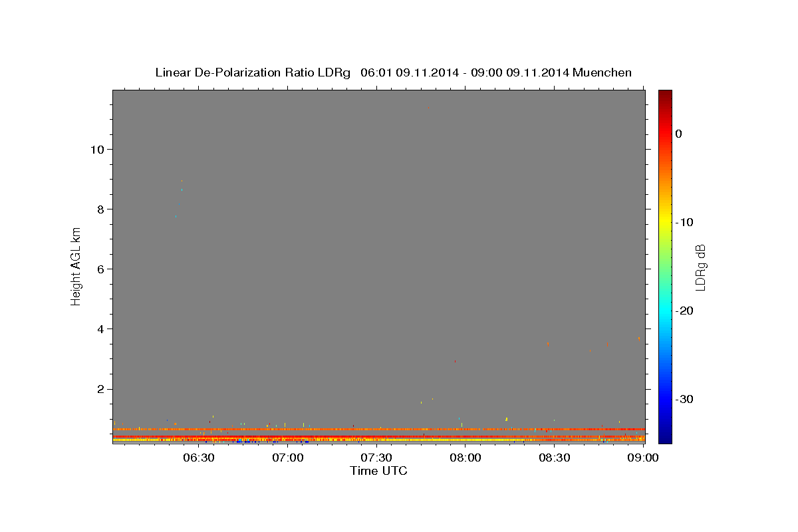The width and height of the screenshot is (798, 532).
Task: Click the colorbar value -30 label
Action: (684, 399)
